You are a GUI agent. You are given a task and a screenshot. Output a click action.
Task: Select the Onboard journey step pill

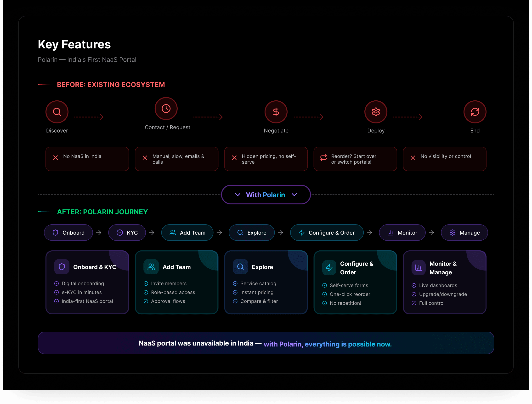tap(68, 233)
